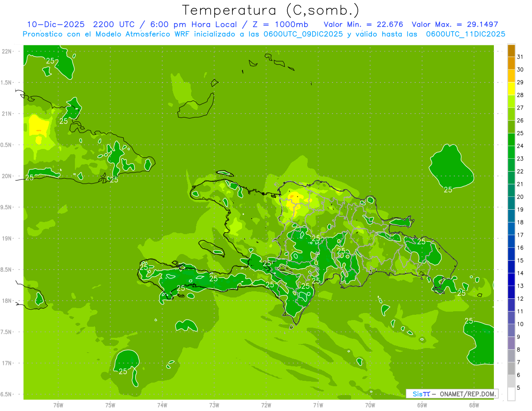
Task: Click the "73W" longitude axis label
Action: tap(214, 405)
